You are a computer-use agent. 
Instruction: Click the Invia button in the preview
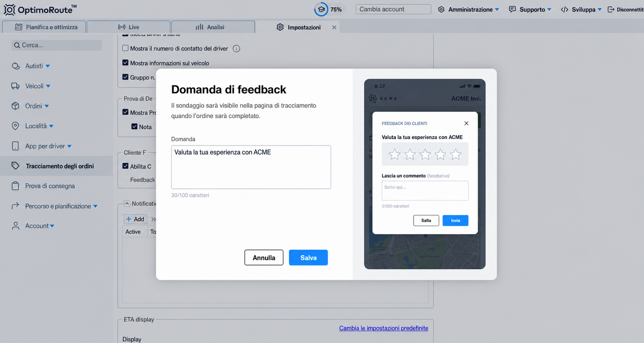(455, 220)
